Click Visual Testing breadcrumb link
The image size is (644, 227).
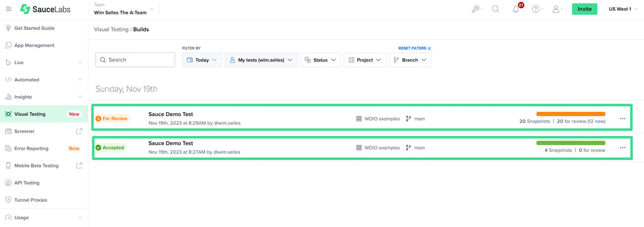(111, 30)
